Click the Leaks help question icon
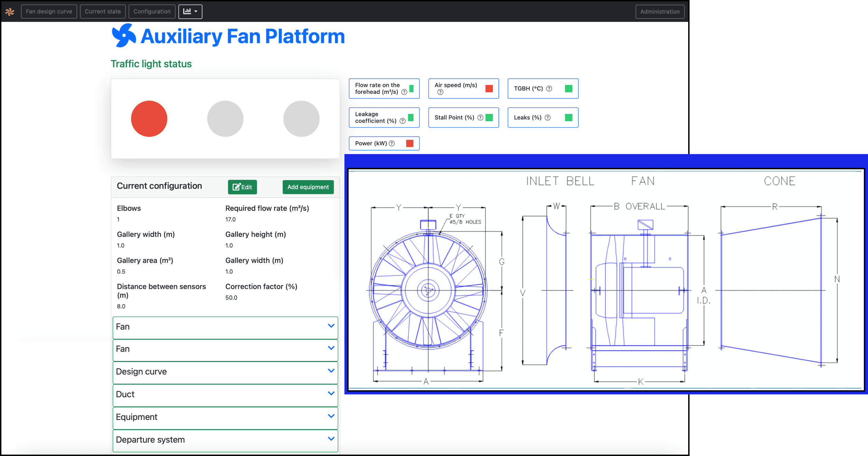The image size is (868, 456). click(548, 117)
